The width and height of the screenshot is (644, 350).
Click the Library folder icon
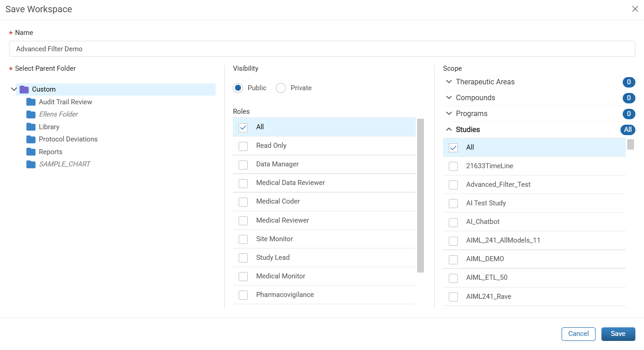click(x=31, y=127)
